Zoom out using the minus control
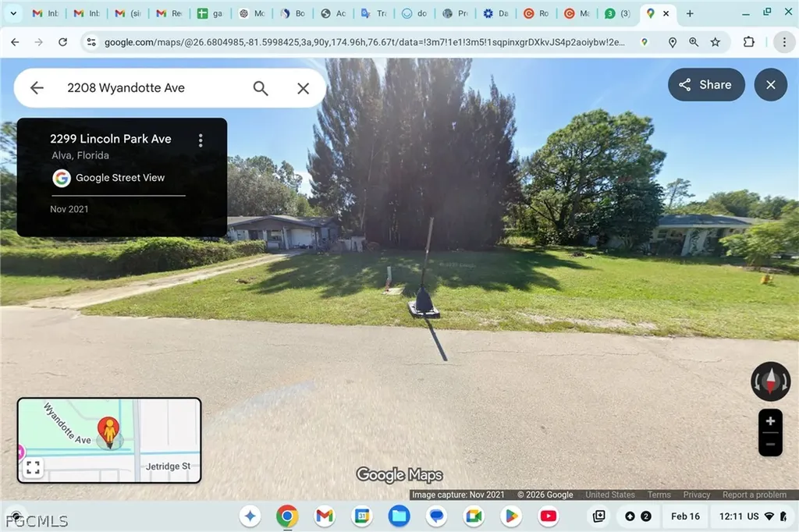Viewport: 799px width, 532px height. click(769, 443)
